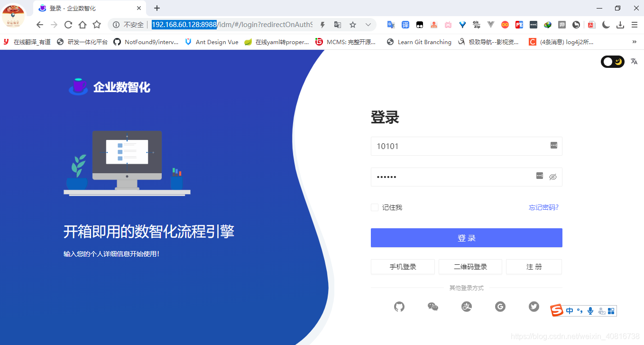Click the Sogou IME microphone icon
644x345 pixels.
click(590, 310)
